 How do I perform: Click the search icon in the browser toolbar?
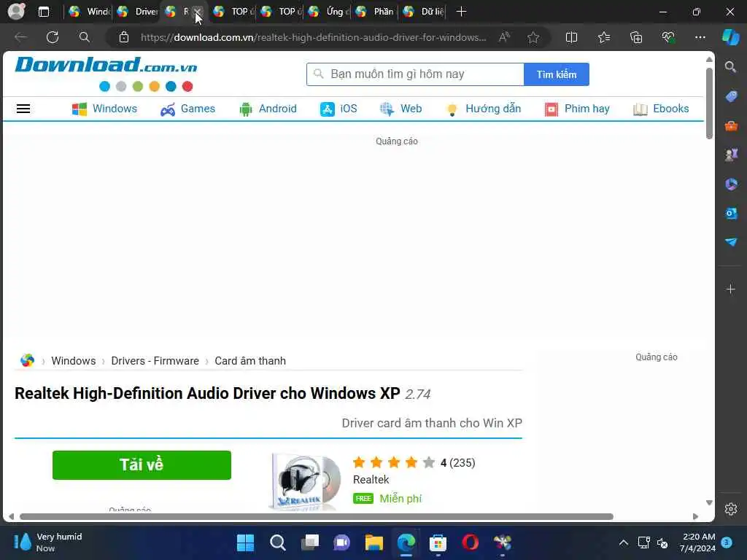[x=85, y=37]
